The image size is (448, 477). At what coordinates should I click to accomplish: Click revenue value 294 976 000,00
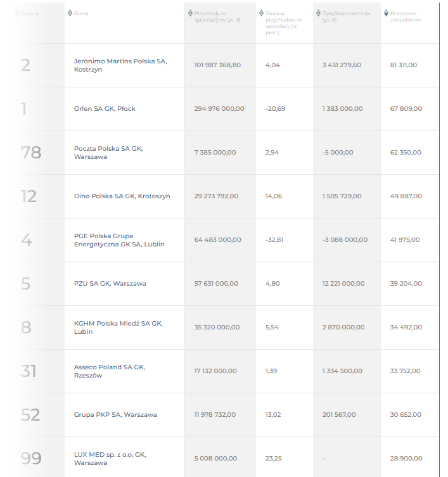[x=219, y=108]
